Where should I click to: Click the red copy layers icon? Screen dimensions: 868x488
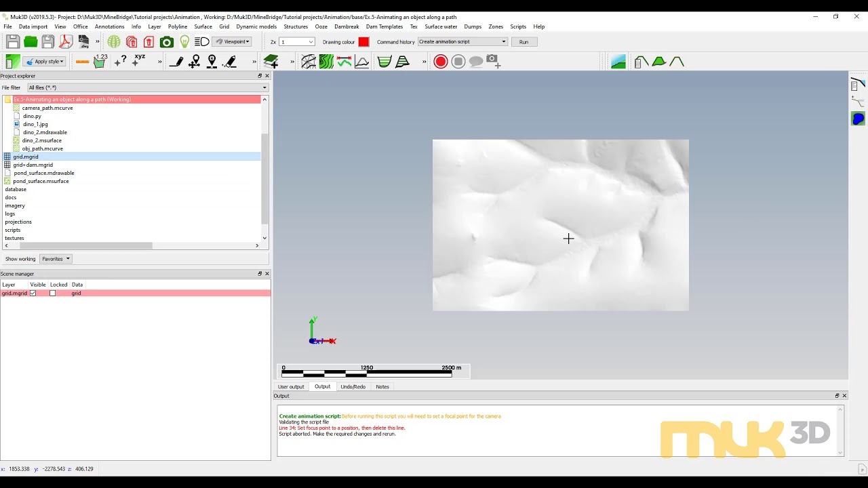click(132, 42)
